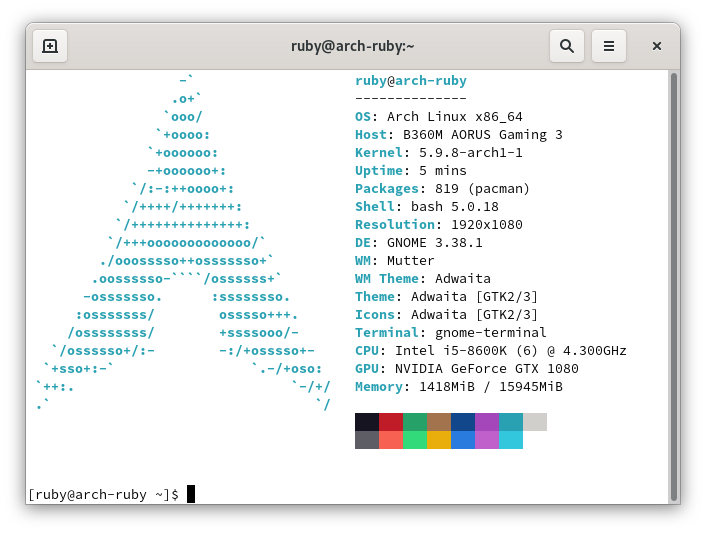The height and width of the screenshot is (533, 706).
Task: Click the CPU Intel i5-8600K line
Action: click(490, 351)
